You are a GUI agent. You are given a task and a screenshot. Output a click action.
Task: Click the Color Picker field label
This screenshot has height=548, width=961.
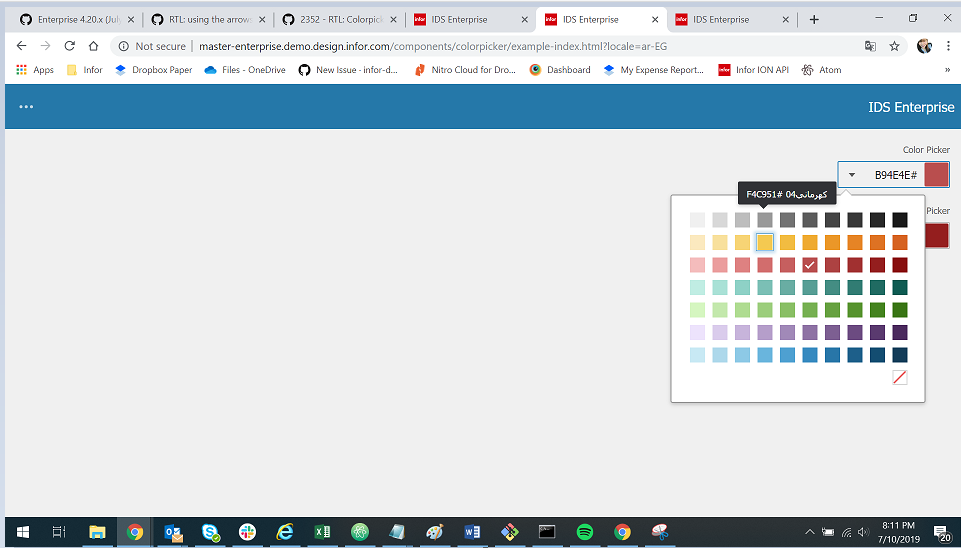tap(926, 150)
